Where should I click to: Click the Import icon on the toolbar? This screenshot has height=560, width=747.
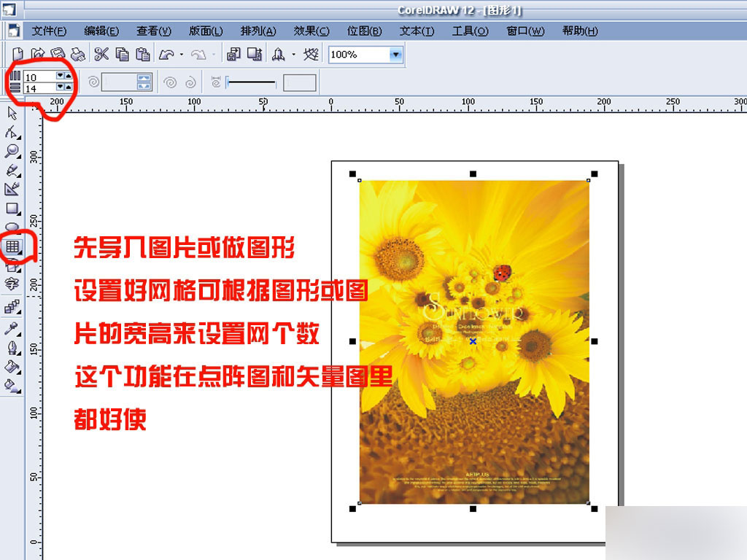click(235, 54)
